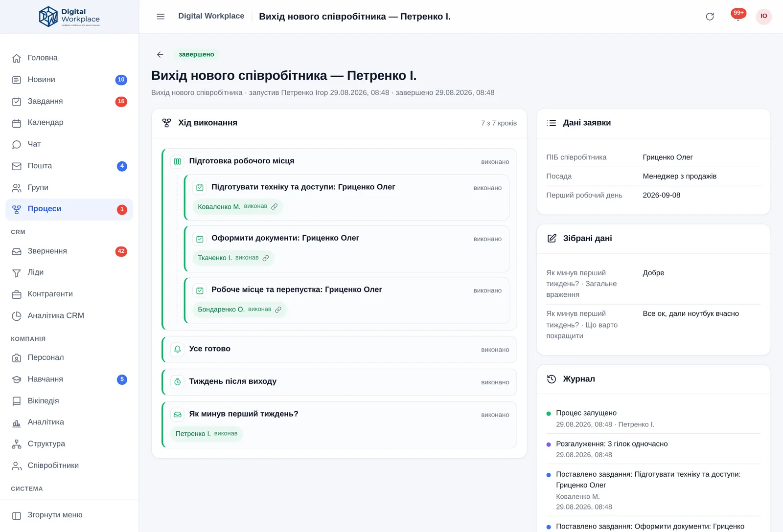
Task: Click the Зібрані дані edit icon
Action: point(552,238)
